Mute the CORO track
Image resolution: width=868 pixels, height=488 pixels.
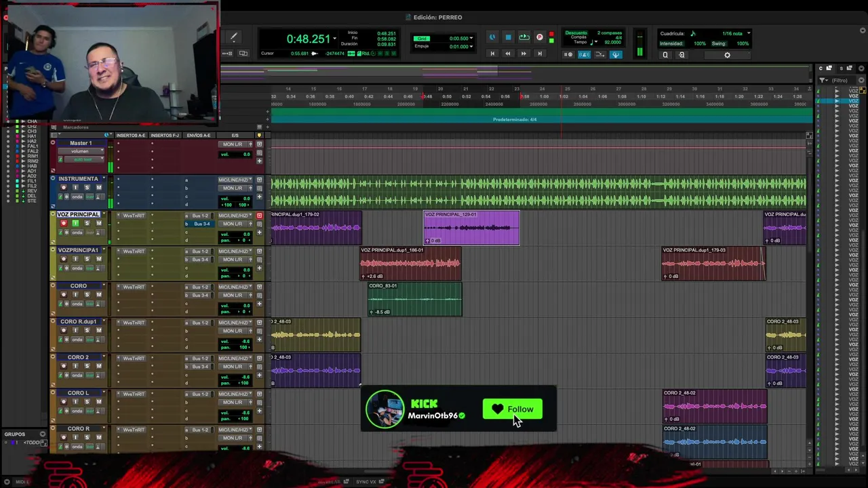tap(99, 295)
